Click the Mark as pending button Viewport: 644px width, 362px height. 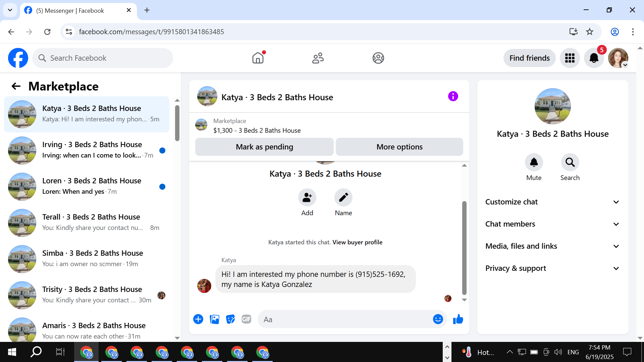click(x=264, y=147)
